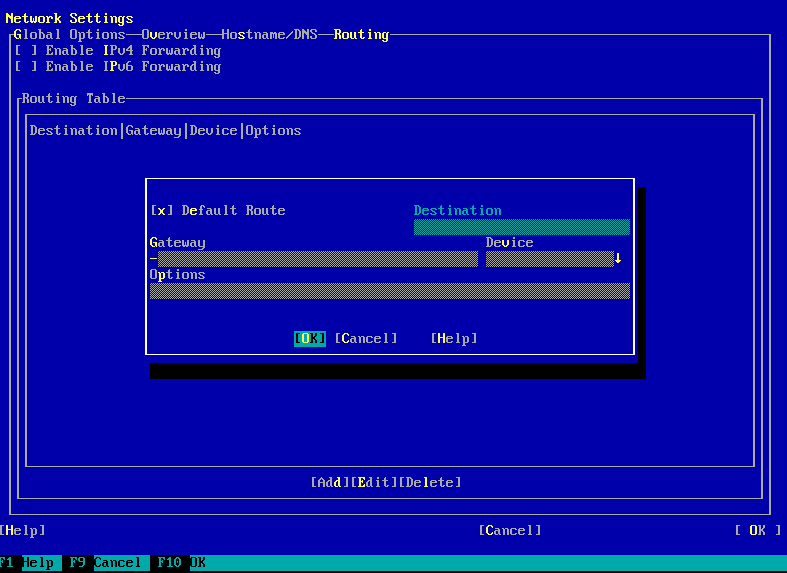Focus the Gateway text field
The height and width of the screenshot is (573, 787).
(314, 259)
